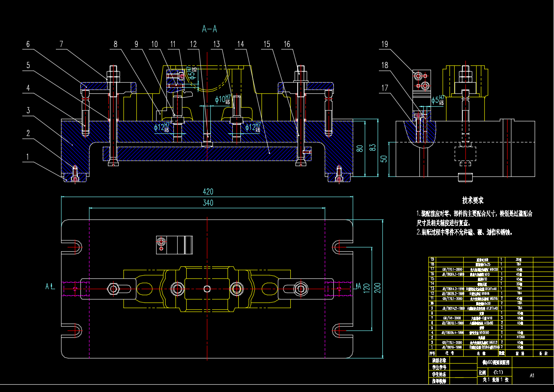Select part callout number 14

(x=240, y=44)
